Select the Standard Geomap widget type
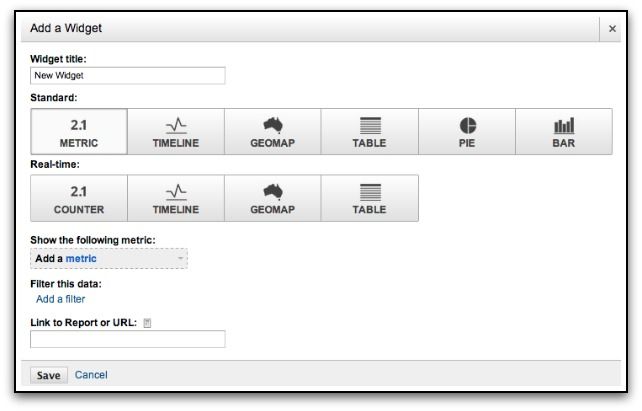This screenshot has height=411, width=642. (273, 131)
